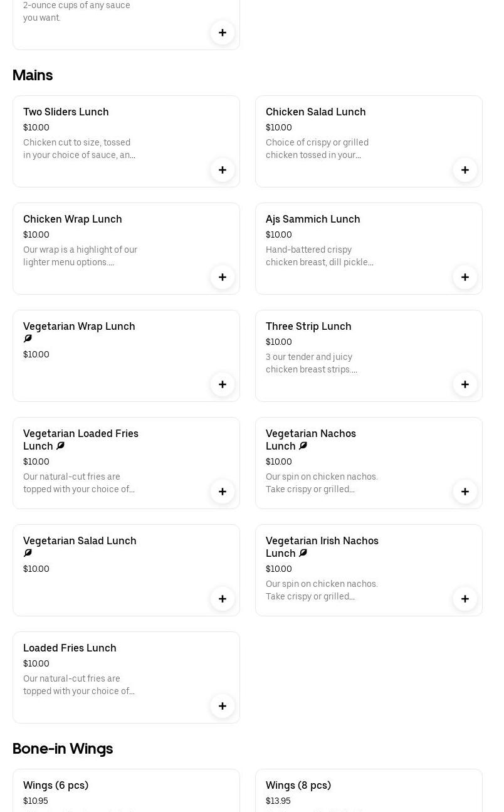Open Loaded Fries Lunch description text
504x812 pixels.
pos(79,685)
